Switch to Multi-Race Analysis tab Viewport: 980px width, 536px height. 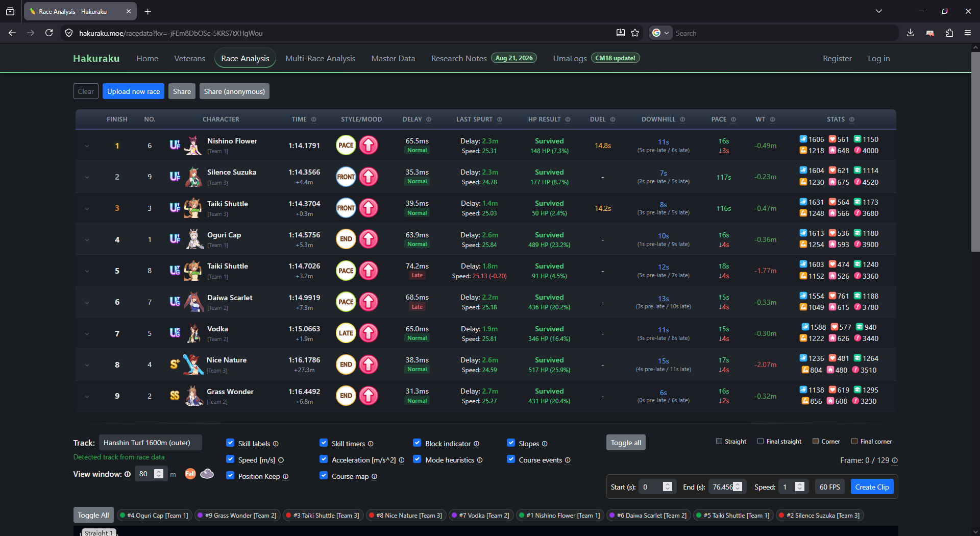[x=320, y=58]
